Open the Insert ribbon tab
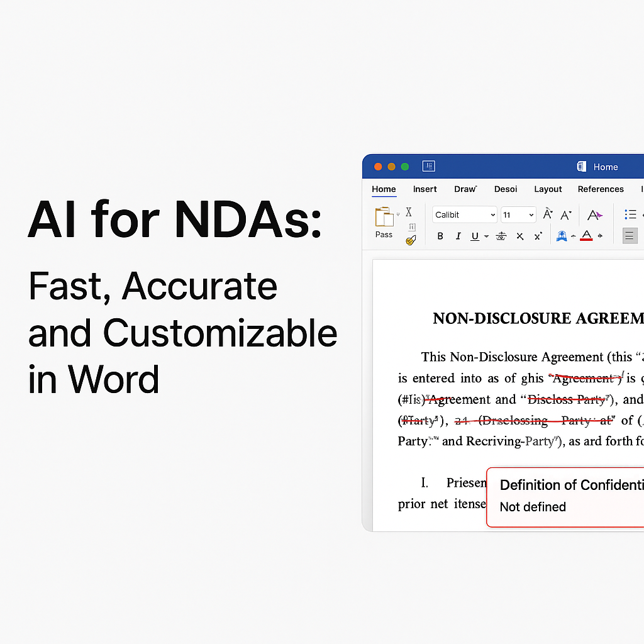The image size is (644, 644). (x=425, y=189)
